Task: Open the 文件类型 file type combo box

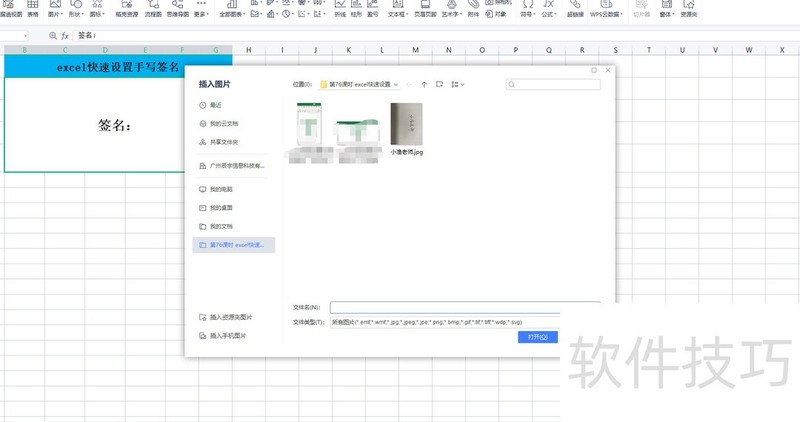Action: click(x=465, y=322)
